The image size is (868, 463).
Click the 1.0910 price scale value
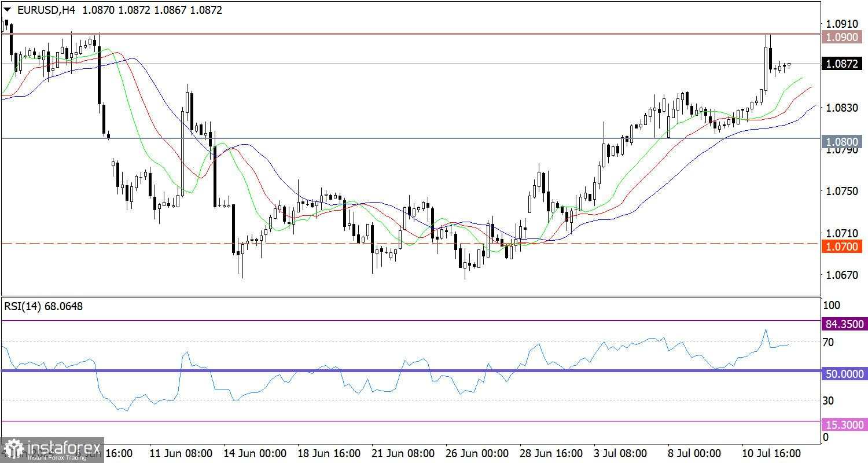point(843,24)
